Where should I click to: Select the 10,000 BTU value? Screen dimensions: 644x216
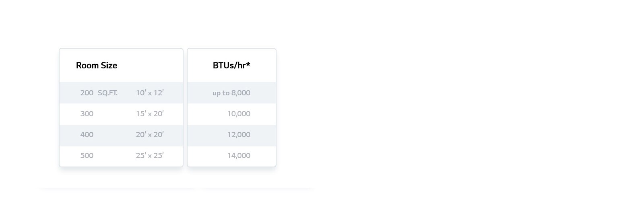point(239,114)
